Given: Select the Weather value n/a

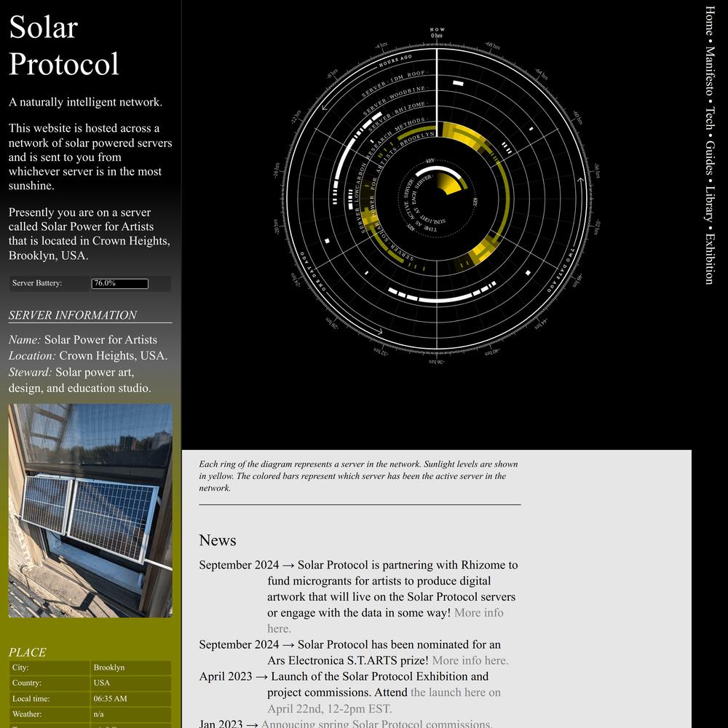Looking at the screenshot, I should (x=98, y=714).
